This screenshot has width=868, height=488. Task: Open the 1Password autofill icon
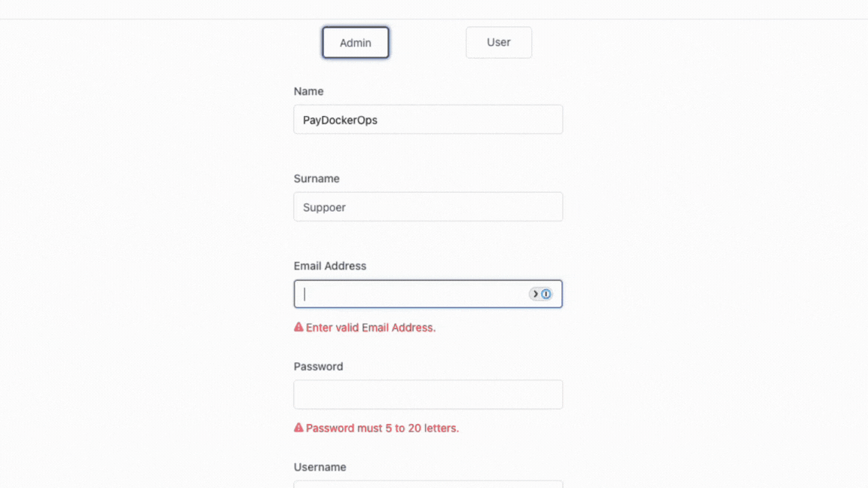point(545,294)
